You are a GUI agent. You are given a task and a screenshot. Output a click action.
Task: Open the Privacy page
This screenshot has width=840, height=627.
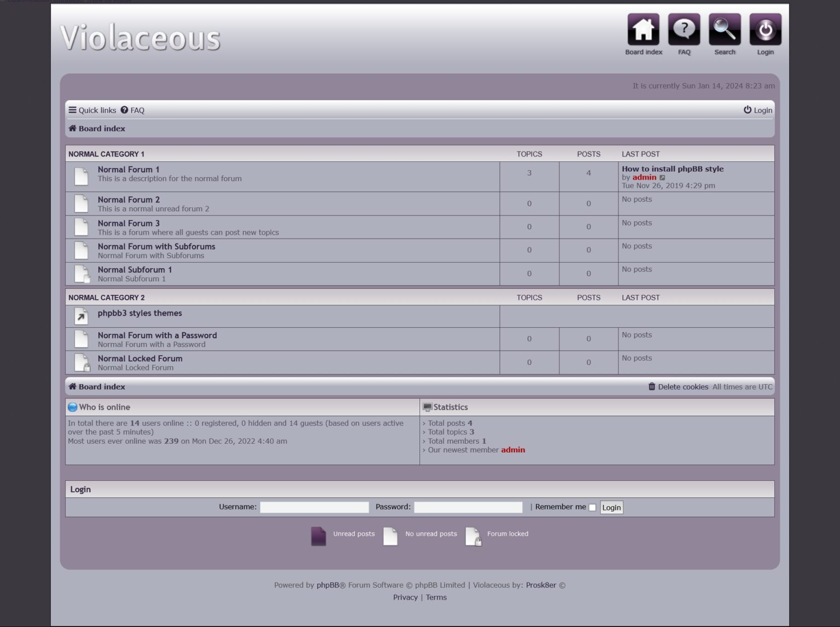405,597
